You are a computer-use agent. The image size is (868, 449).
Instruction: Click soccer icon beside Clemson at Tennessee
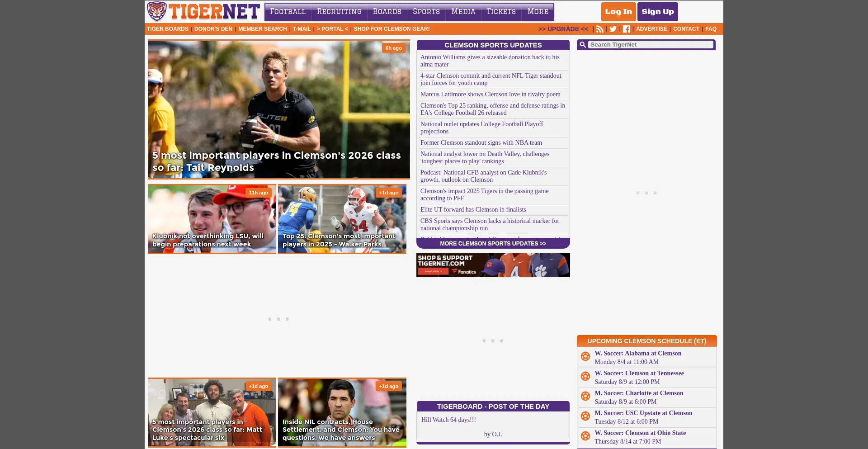pos(585,376)
